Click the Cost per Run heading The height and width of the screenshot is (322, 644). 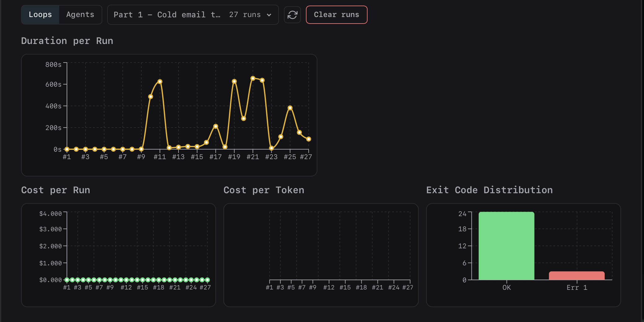coord(55,190)
